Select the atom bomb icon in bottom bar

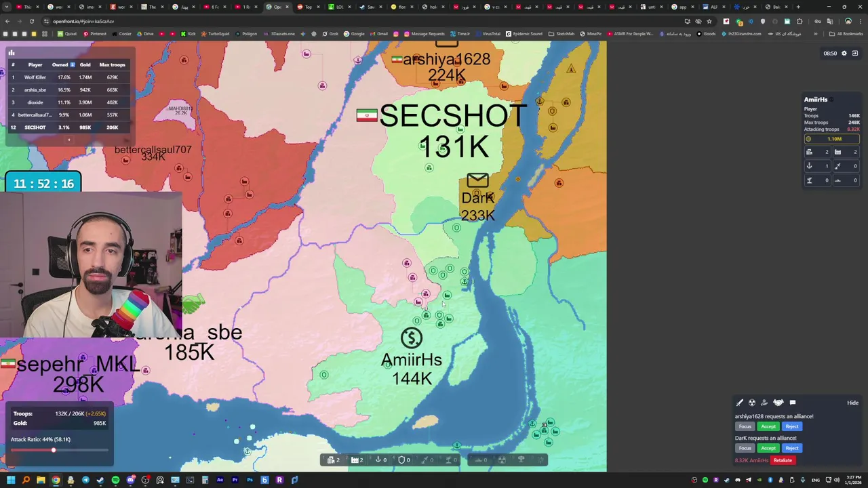pos(502,460)
